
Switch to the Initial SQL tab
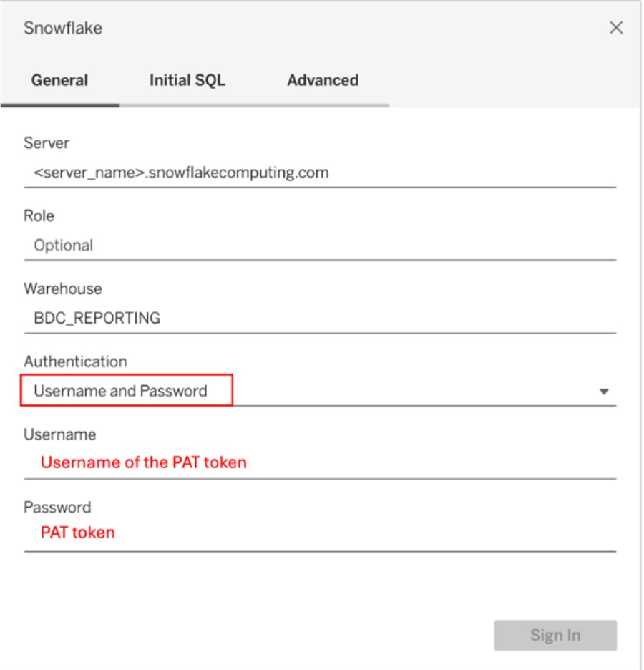pyautogui.click(x=187, y=80)
